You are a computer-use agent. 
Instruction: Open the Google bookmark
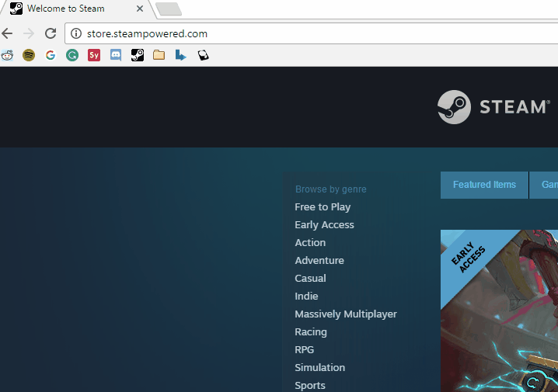click(x=51, y=55)
